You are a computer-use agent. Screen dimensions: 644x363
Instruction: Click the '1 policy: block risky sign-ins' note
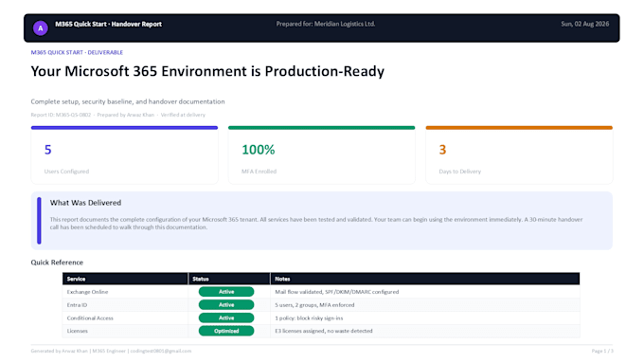[309, 318]
